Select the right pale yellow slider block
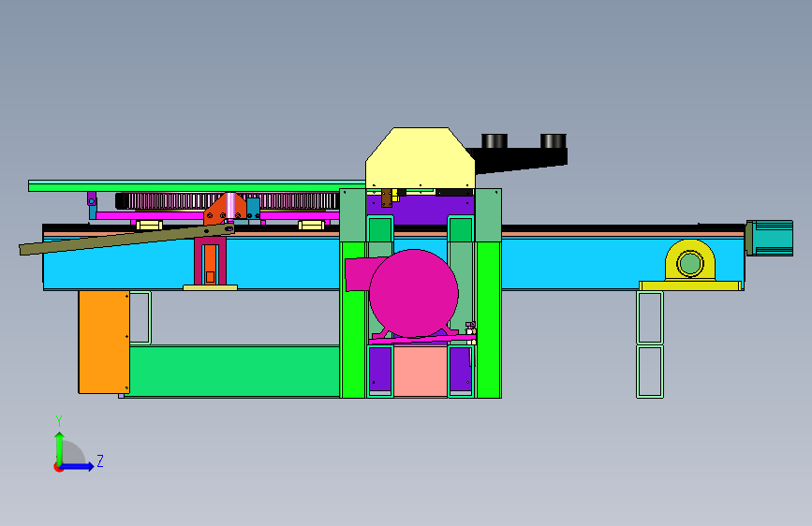This screenshot has width=812, height=526. [311, 225]
